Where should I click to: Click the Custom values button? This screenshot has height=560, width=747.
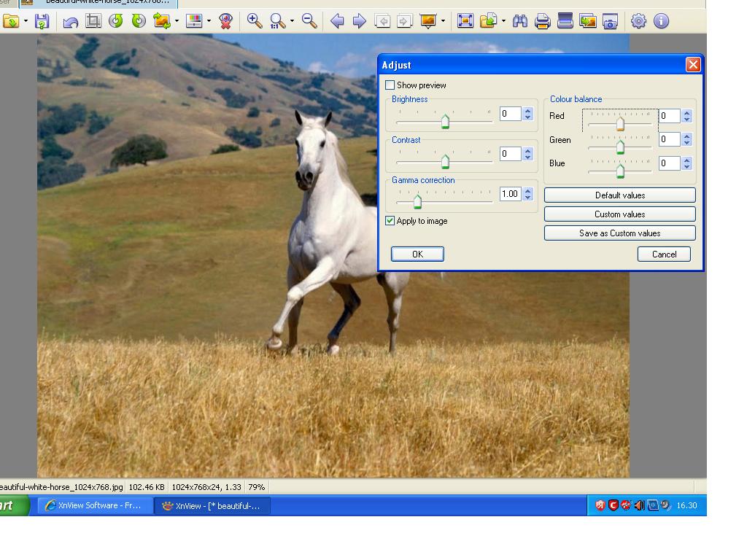620,214
